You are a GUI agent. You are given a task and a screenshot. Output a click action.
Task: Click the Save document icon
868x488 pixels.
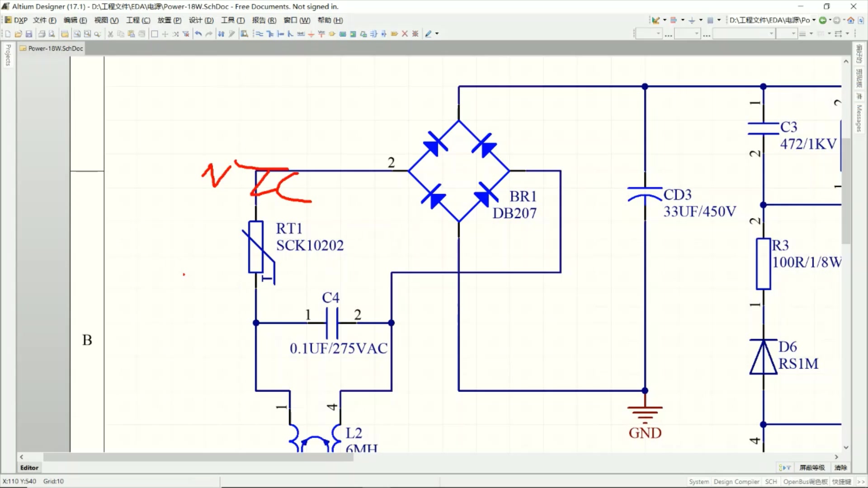[x=29, y=34]
